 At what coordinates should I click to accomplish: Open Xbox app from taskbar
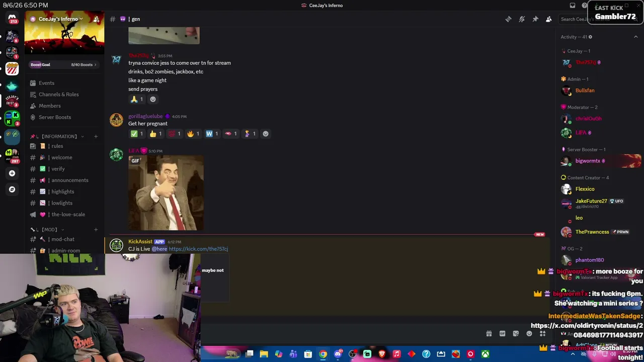click(485, 354)
